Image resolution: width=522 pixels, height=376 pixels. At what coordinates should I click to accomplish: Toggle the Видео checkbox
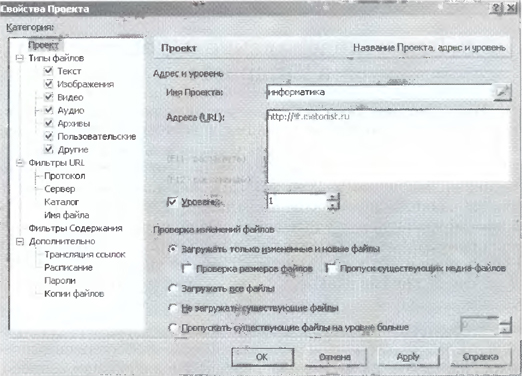pyautogui.click(x=49, y=97)
